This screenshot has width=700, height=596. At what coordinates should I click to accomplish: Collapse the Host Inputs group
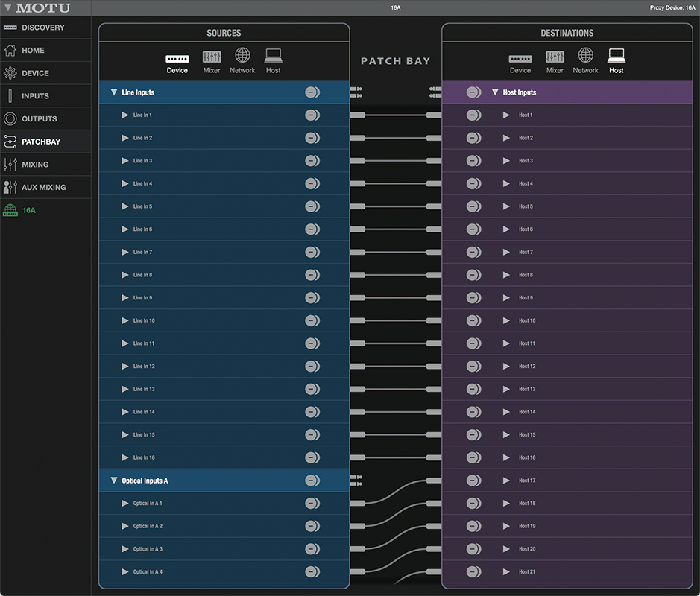click(495, 92)
